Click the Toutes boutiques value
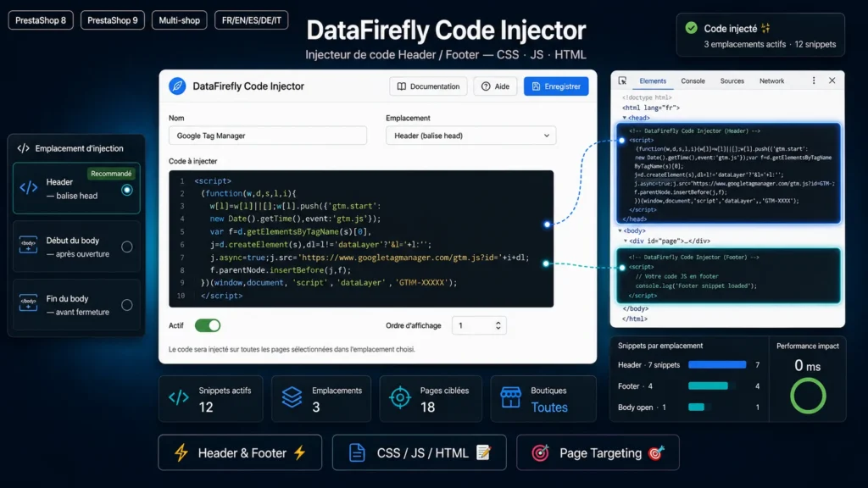Viewport: 868px width, 488px height. 549,408
